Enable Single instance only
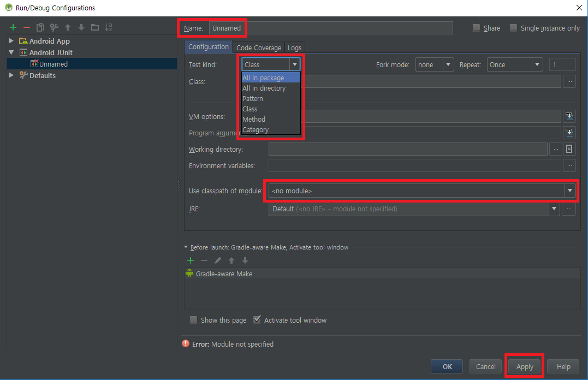Screen dimensions: 588x380 click(513, 27)
